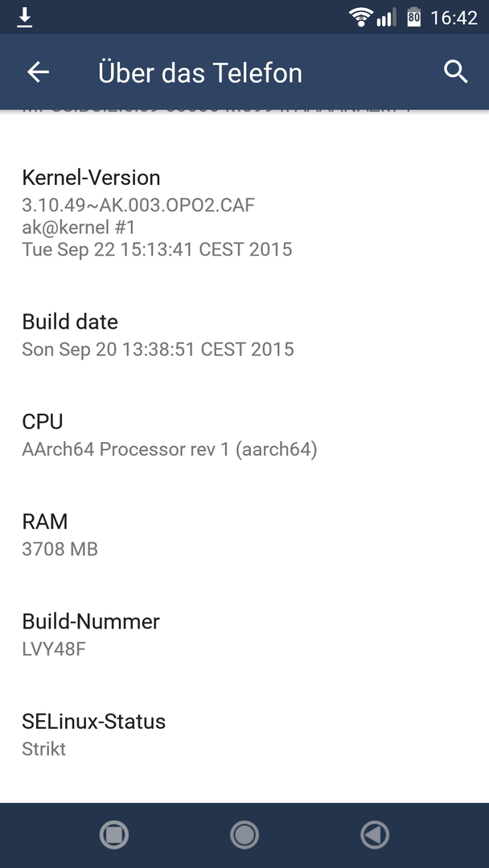Tap the download icon in status bar
489x868 pixels.
[24, 18]
